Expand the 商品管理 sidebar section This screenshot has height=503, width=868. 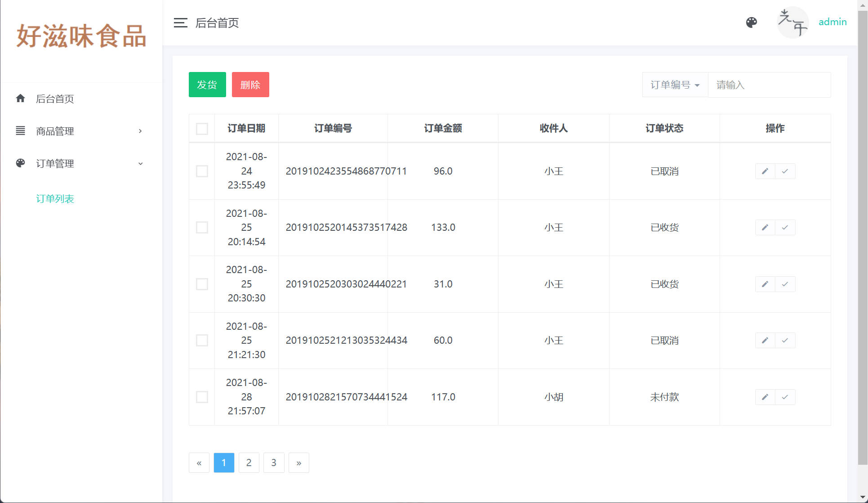tap(55, 130)
